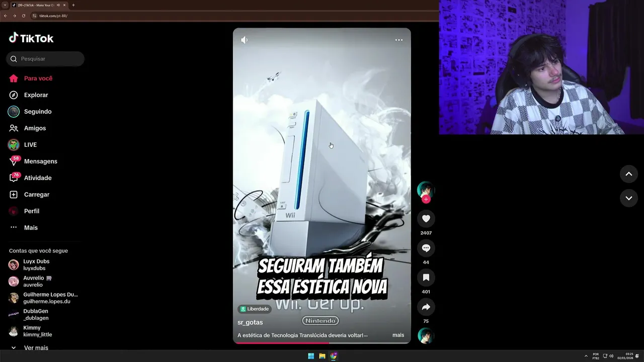
Task: Read caption 'A estética de Tecnologia Translúcida'
Action: pyautogui.click(x=302, y=335)
